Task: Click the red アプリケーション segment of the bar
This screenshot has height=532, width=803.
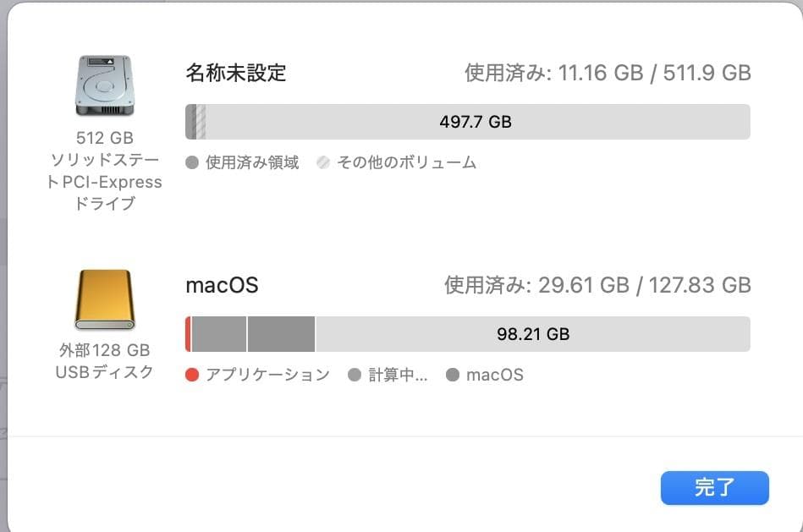Action: [188, 334]
